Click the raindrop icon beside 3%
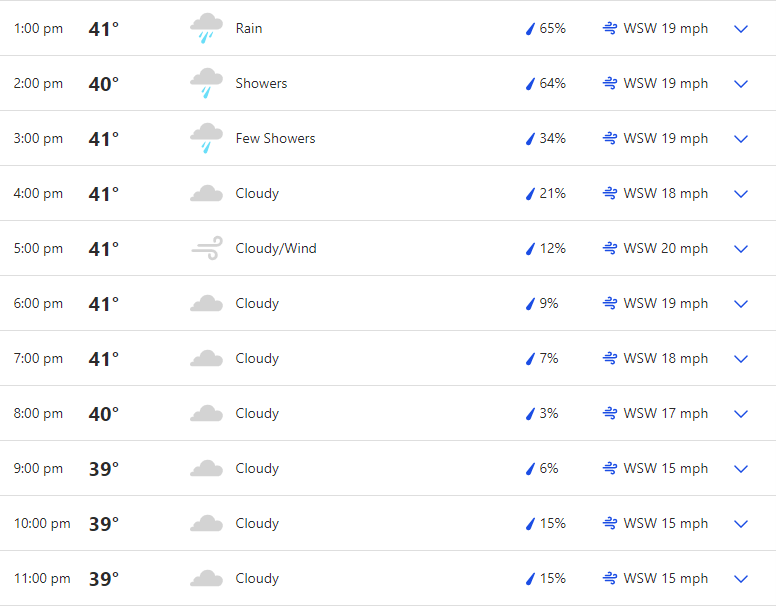Viewport: 776px width, 610px height. [530, 414]
